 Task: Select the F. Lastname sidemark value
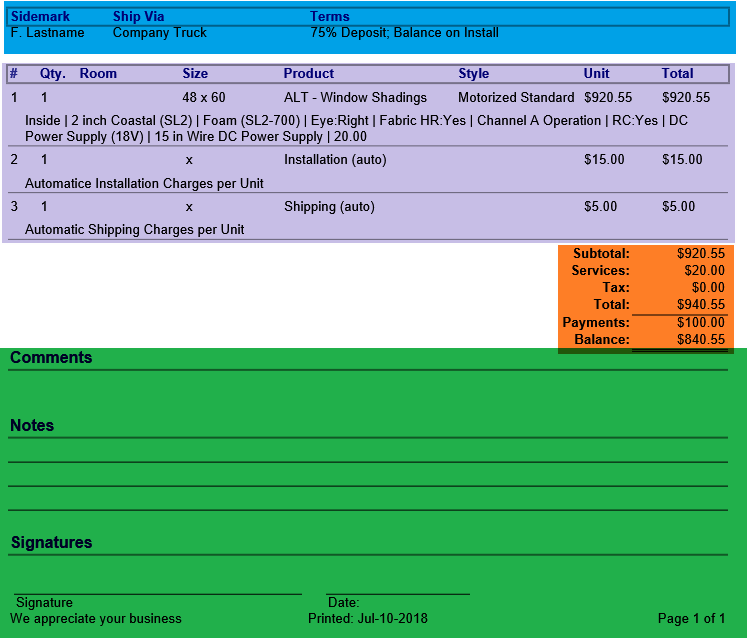(47, 33)
